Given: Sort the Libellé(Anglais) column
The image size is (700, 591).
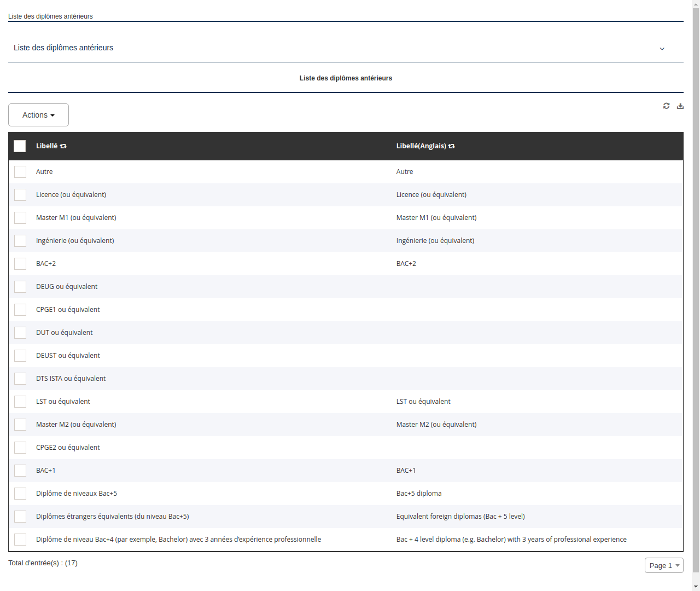Looking at the screenshot, I should click(x=452, y=146).
